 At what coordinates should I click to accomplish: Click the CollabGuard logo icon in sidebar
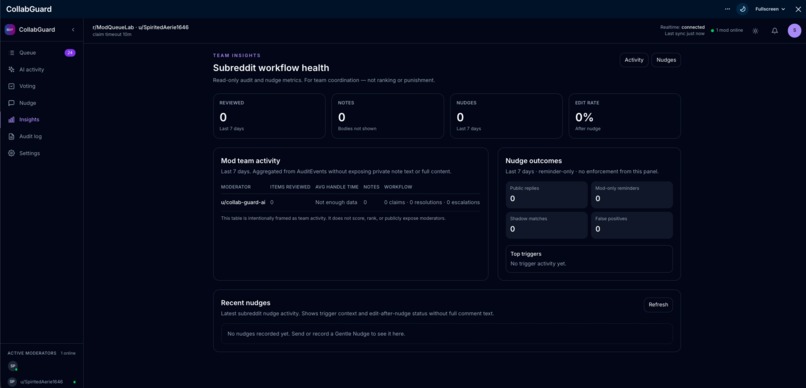(10, 30)
